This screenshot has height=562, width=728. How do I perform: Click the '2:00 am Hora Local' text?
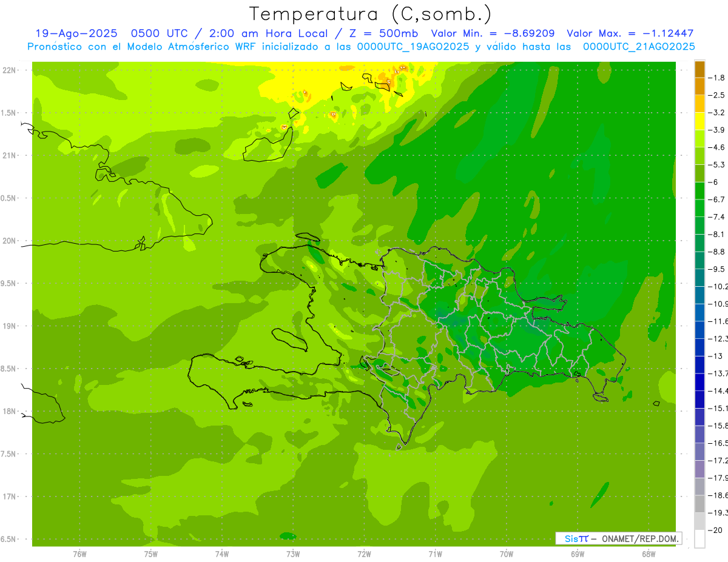pyautogui.click(x=268, y=34)
